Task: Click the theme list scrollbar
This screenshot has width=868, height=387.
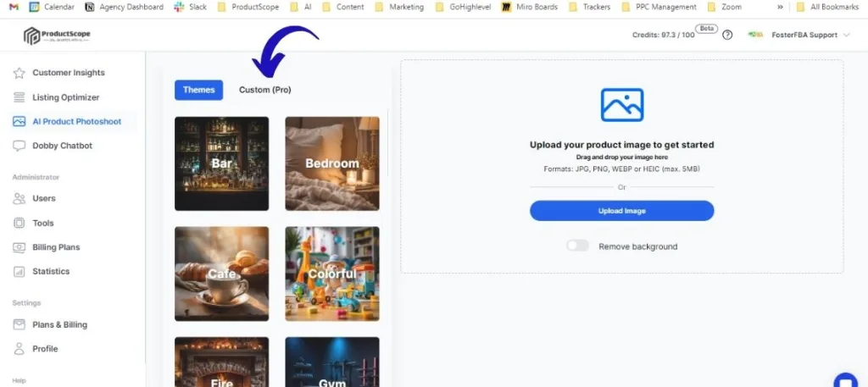Action: [x=387, y=142]
